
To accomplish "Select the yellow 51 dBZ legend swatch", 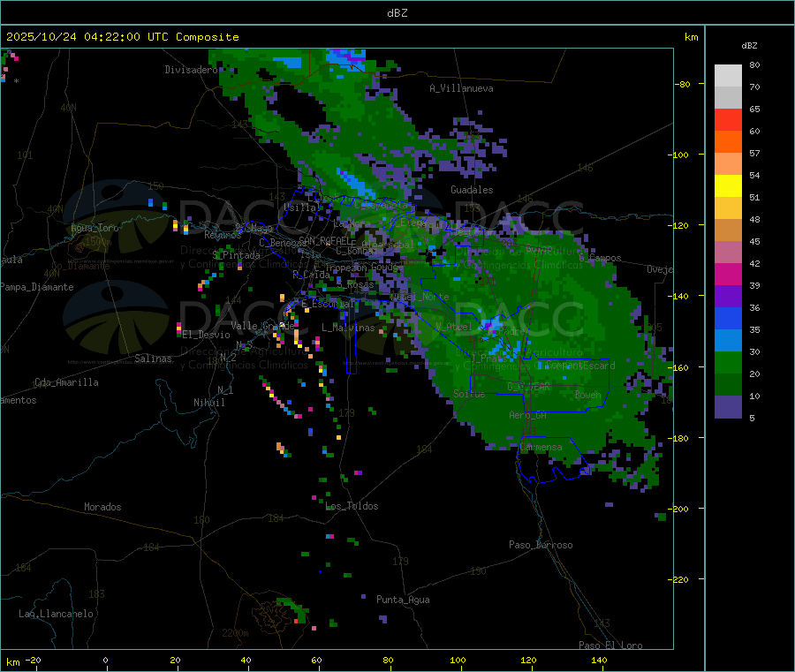I will point(728,186).
